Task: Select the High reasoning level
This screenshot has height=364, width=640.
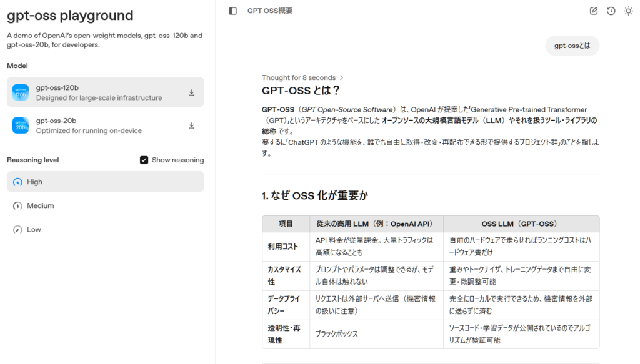Action: [x=105, y=182]
